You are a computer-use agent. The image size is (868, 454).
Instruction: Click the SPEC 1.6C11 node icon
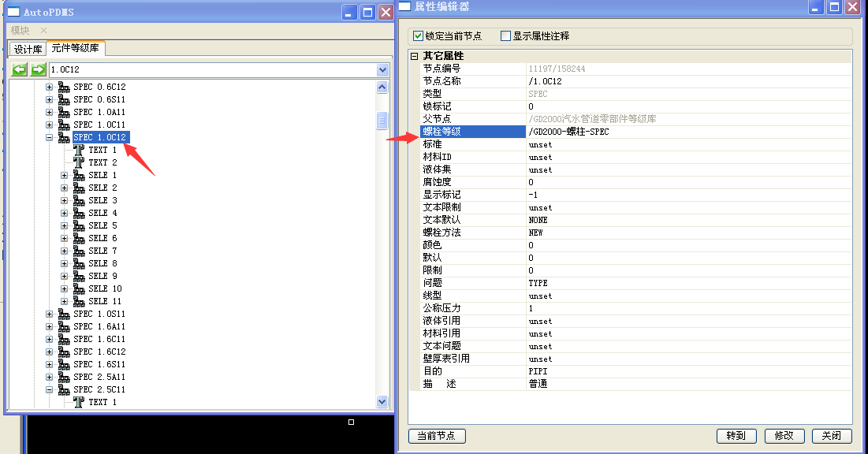64,340
